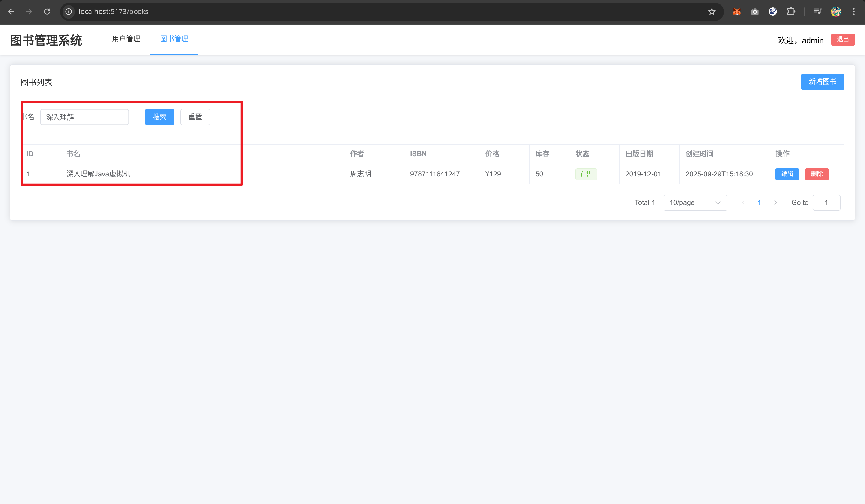
Task: Click the site information icon in the address bar
Action: [x=69, y=11]
